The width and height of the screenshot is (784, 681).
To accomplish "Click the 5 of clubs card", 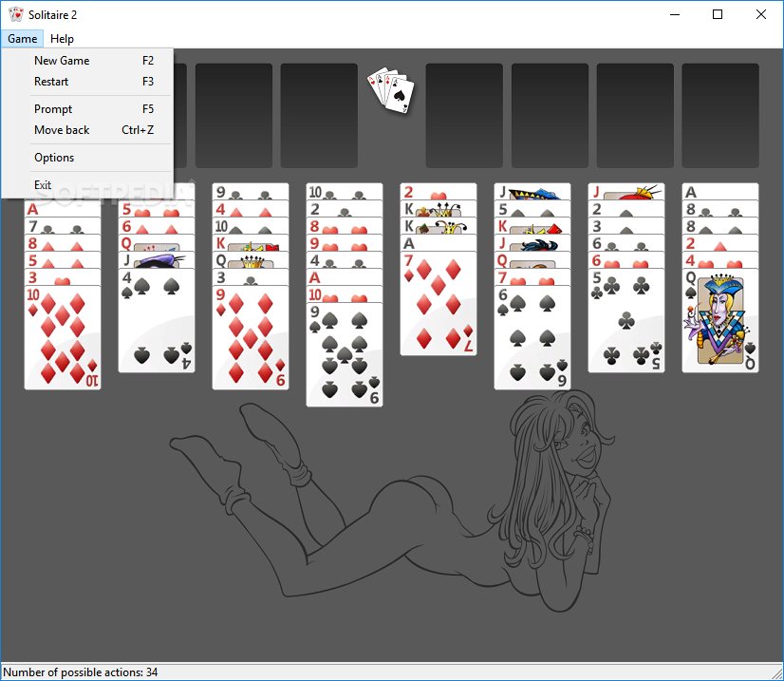I will (626, 320).
